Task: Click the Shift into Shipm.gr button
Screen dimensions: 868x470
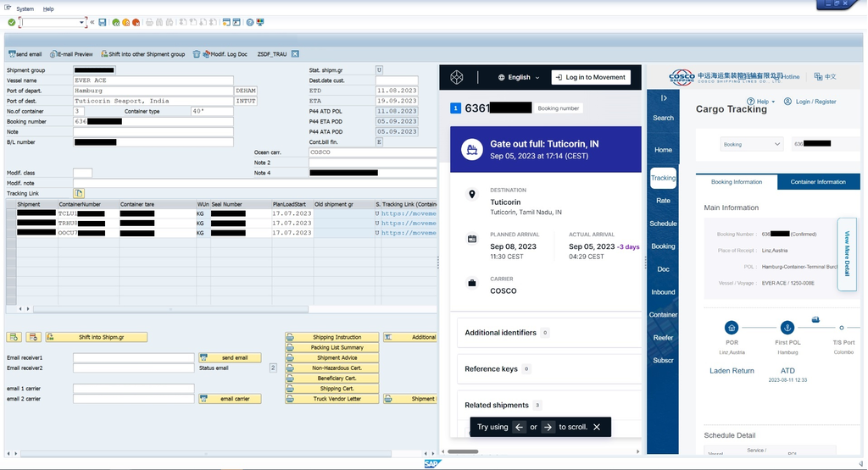Action: [97, 337]
